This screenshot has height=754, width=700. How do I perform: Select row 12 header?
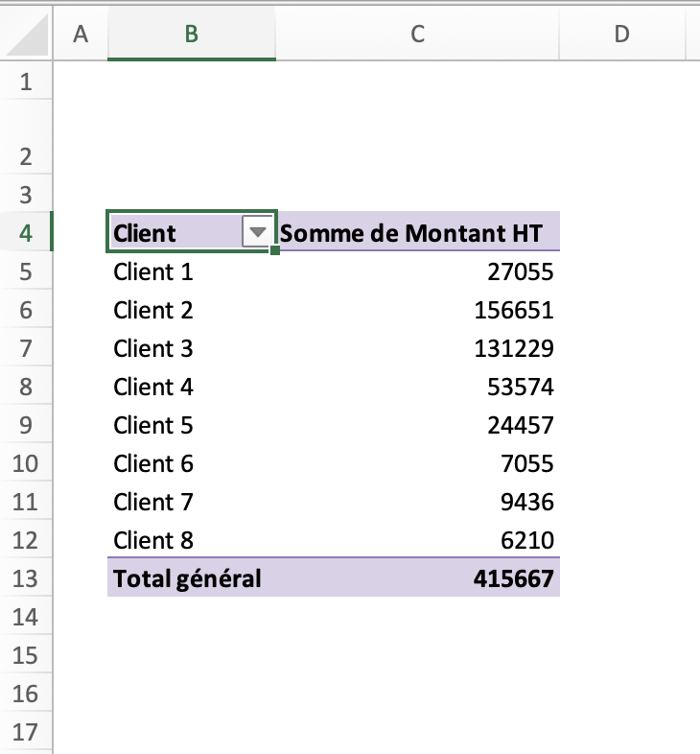tap(26, 540)
